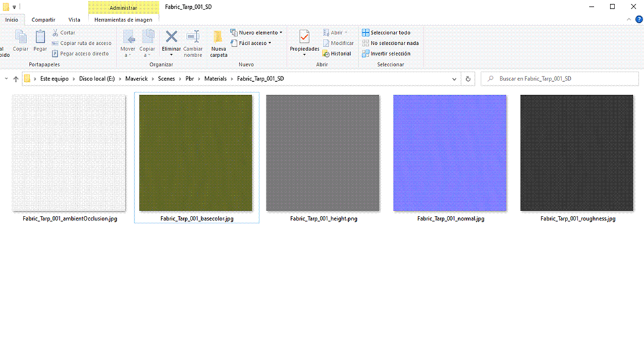This screenshot has width=644, height=362.
Task: Open the Compartir ribbon tab
Action: (x=44, y=20)
